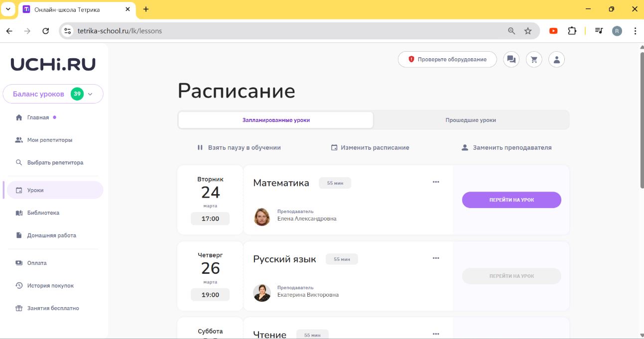Bookmark this page with the star icon

coord(528,31)
